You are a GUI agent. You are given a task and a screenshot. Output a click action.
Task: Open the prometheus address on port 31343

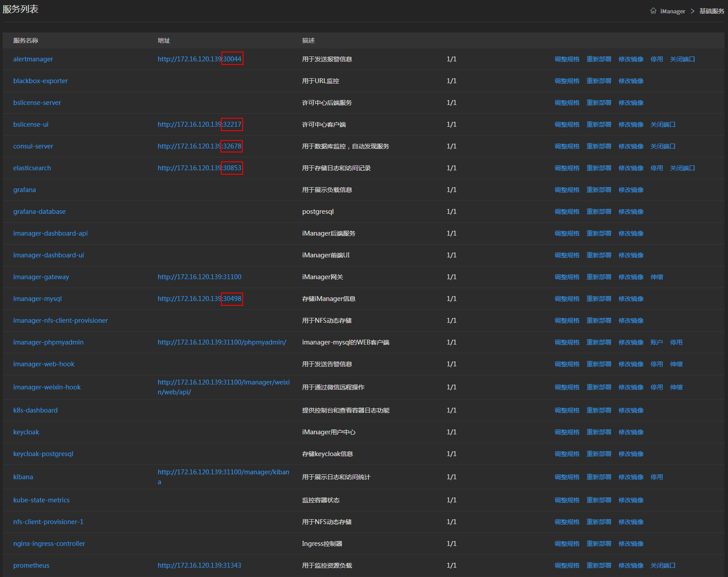pyautogui.click(x=199, y=565)
